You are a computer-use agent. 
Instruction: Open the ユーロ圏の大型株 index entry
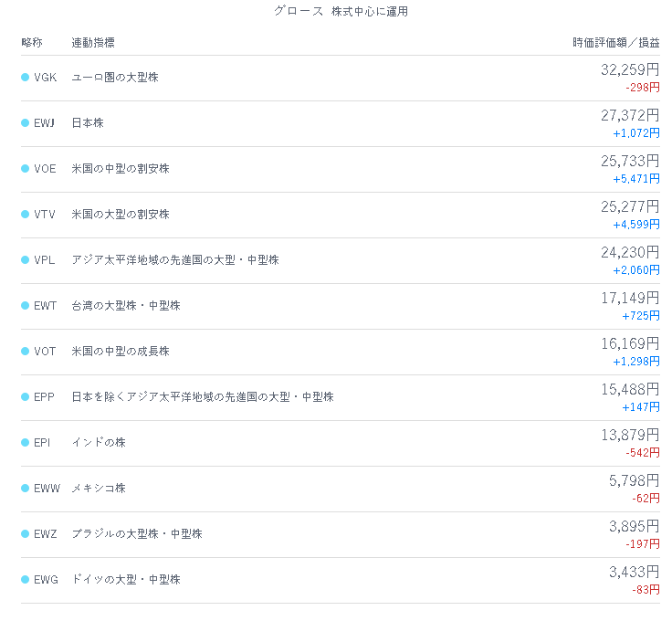point(115,77)
